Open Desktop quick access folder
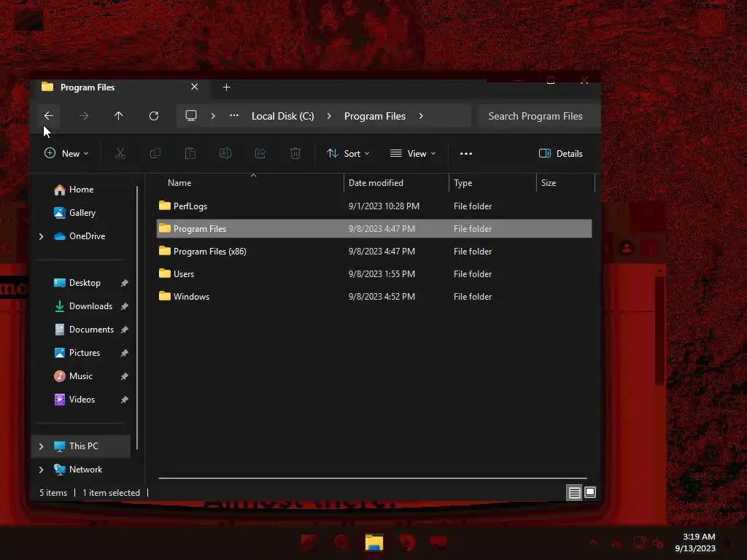 [77, 283]
